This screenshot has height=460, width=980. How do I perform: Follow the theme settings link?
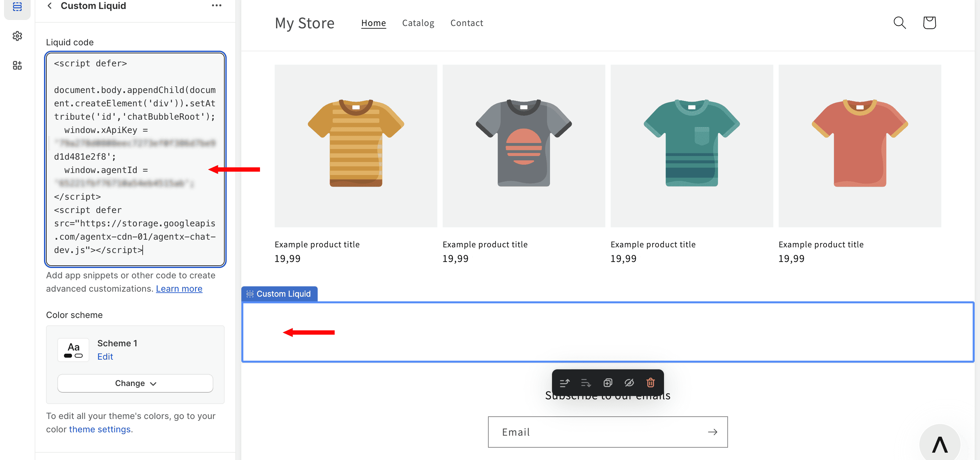pos(100,429)
